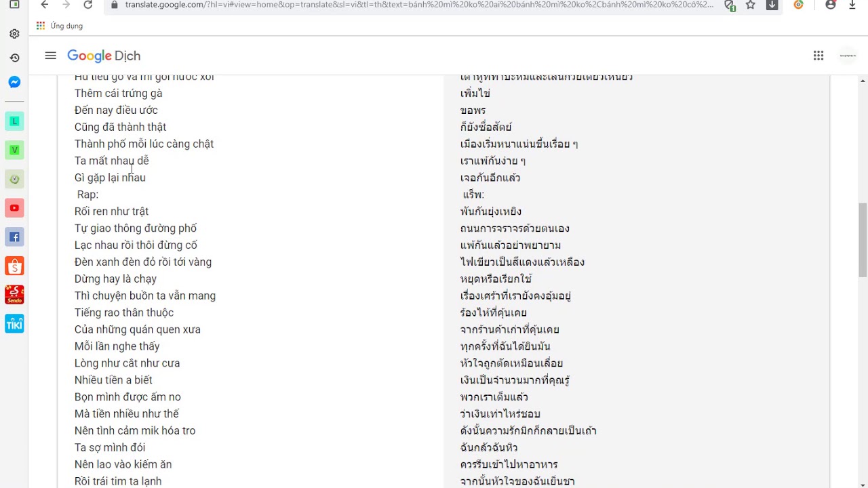Click source text 'Của những quán quen xưa'
The image size is (868, 488).
138,329
